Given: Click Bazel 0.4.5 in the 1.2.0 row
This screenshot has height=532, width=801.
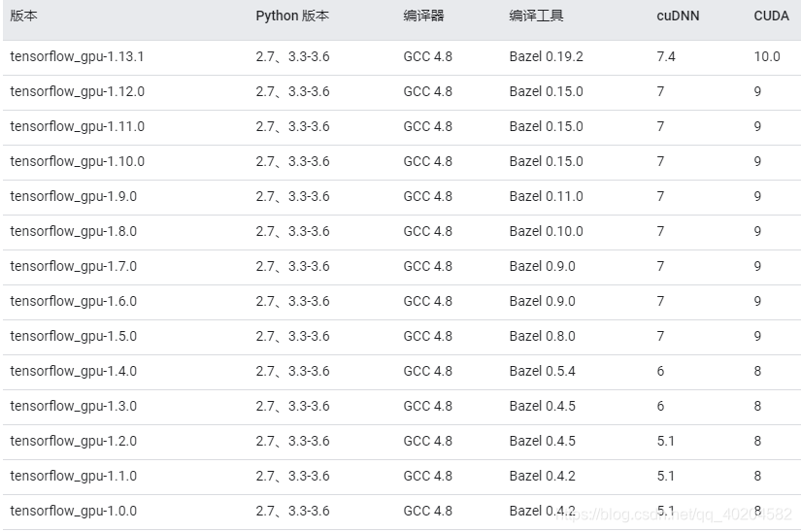Looking at the screenshot, I should [542, 441].
